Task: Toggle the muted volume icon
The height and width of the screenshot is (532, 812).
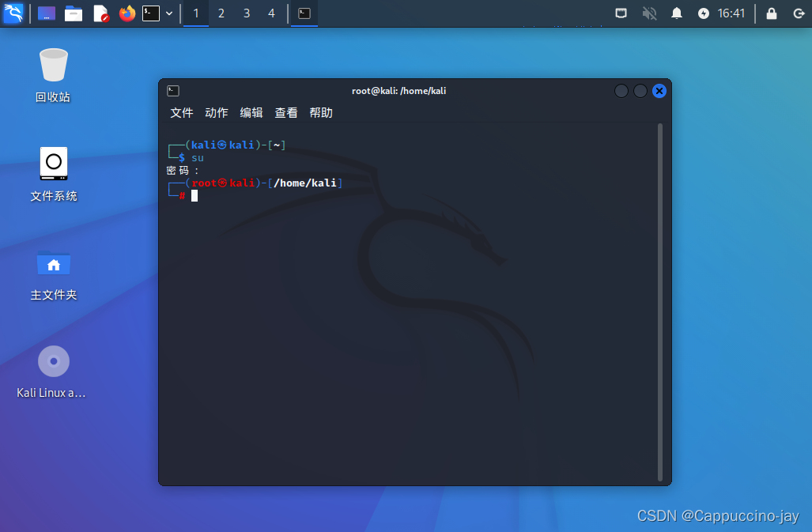Action: pyautogui.click(x=649, y=13)
